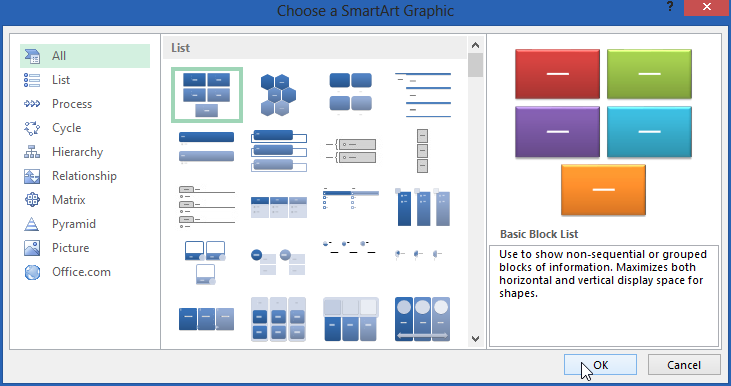The width and height of the screenshot is (731, 386).
Task: Click the layout gallery scrollbar thumb
Action: pos(476,65)
